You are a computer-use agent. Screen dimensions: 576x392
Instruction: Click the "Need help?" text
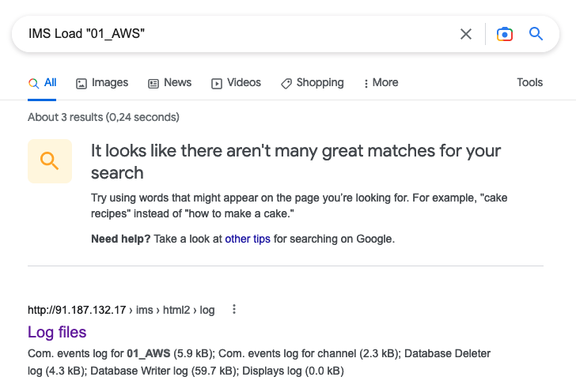[x=120, y=239]
